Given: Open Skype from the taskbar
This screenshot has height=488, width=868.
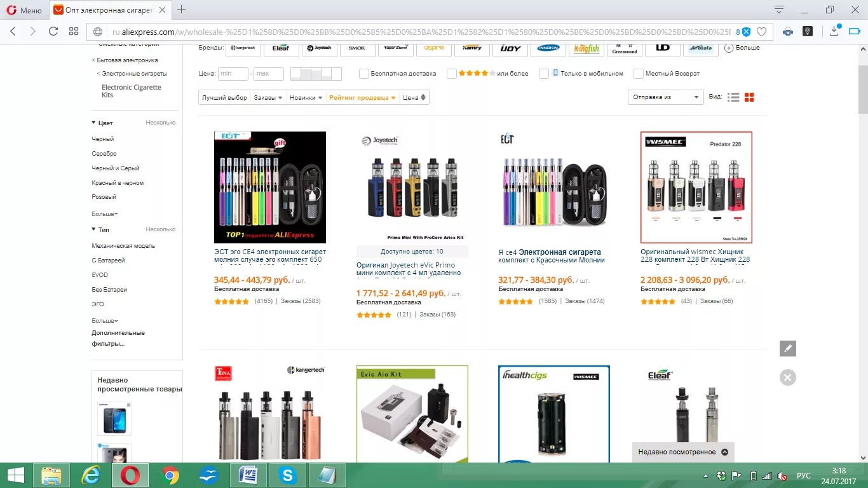Looking at the screenshot, I should (x=288, y=475).
